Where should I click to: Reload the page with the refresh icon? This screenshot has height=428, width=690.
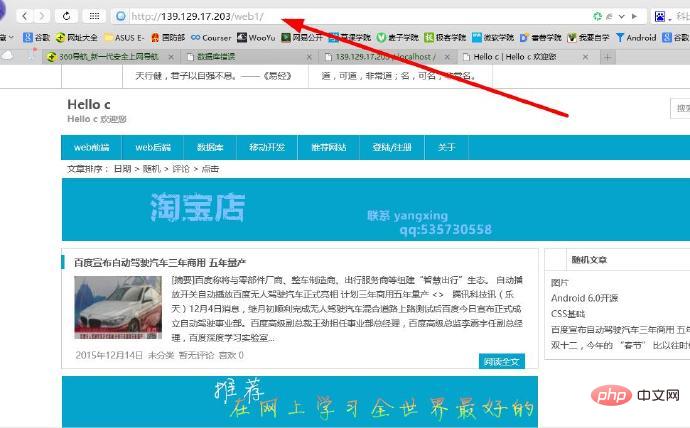67,16
